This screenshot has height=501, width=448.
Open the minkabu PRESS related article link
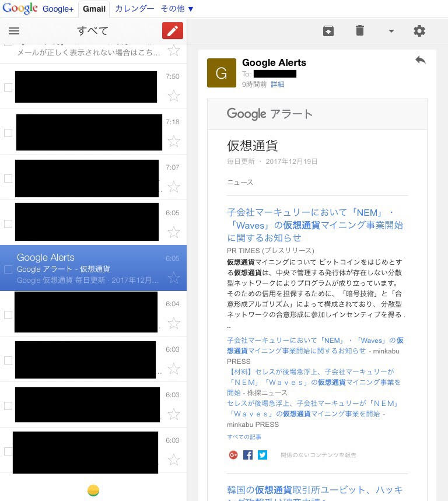[315, 345]
